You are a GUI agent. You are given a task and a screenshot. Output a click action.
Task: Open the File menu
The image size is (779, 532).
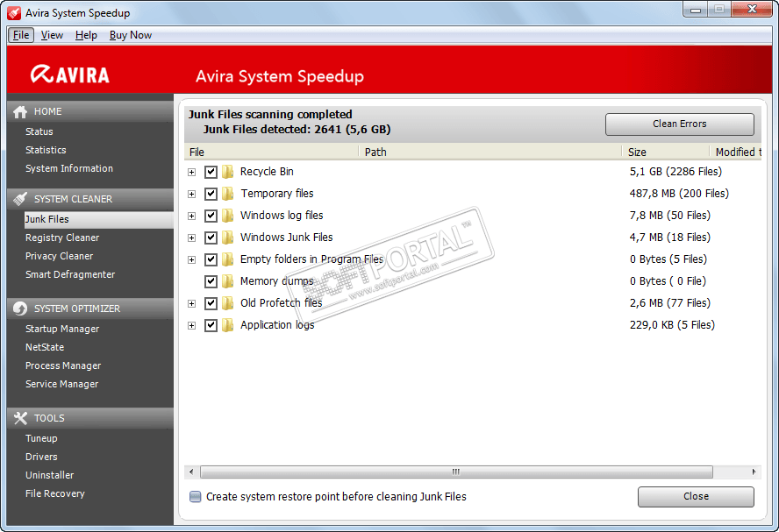pyautogui.click(x=21, y=35)
